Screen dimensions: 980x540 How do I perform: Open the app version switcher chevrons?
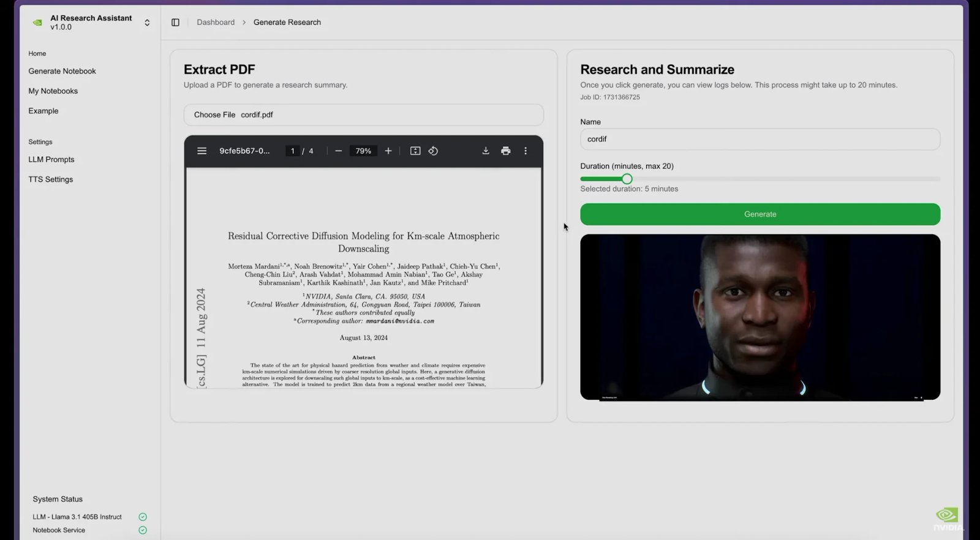[x=147, y=23]
